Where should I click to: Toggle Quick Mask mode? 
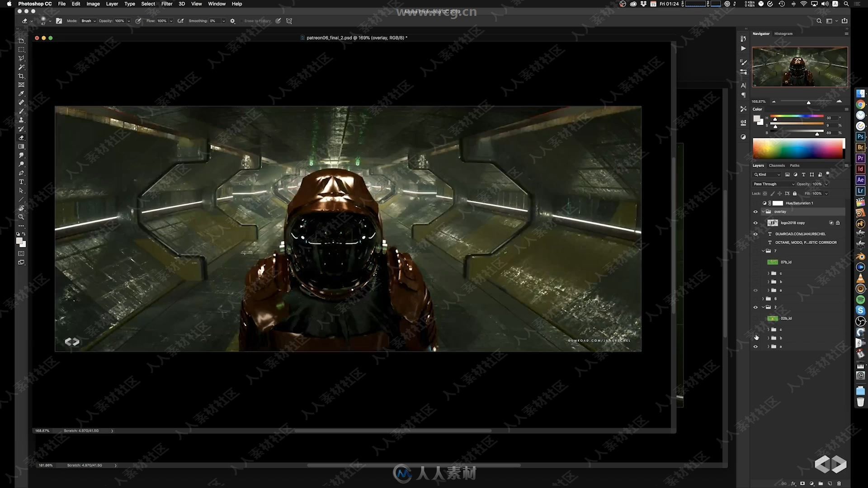pyautogui.click(x=21, y=253)
